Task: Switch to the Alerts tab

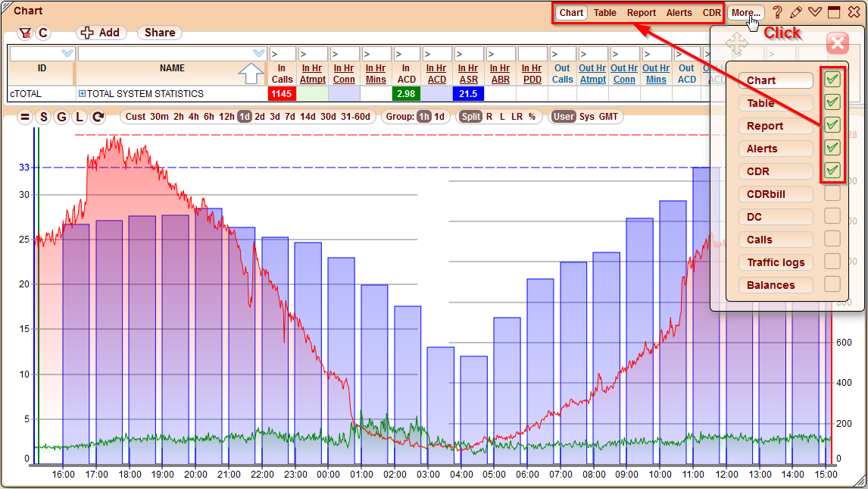Action: (679, 12)
